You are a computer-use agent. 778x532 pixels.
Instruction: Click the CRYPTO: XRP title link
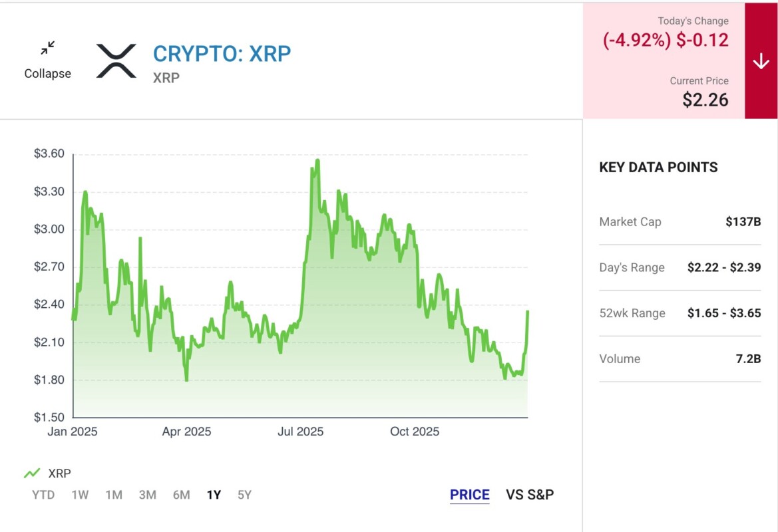[x=223, y=54]
